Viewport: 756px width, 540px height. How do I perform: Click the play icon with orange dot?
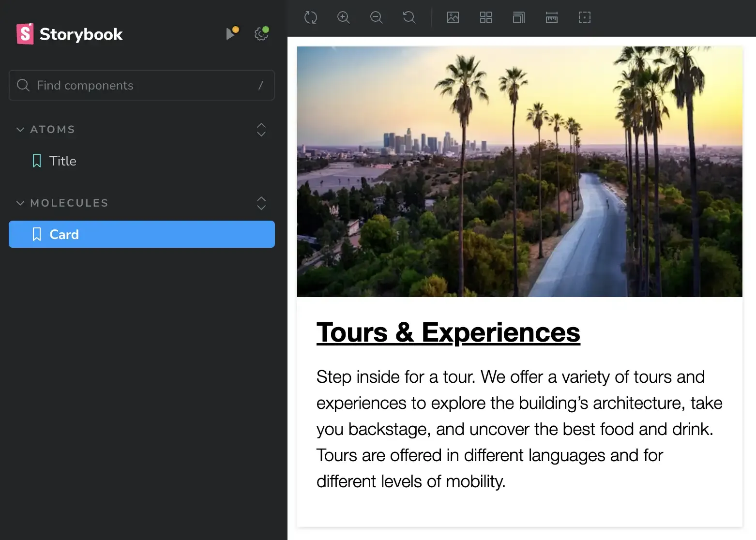(231, 34)
